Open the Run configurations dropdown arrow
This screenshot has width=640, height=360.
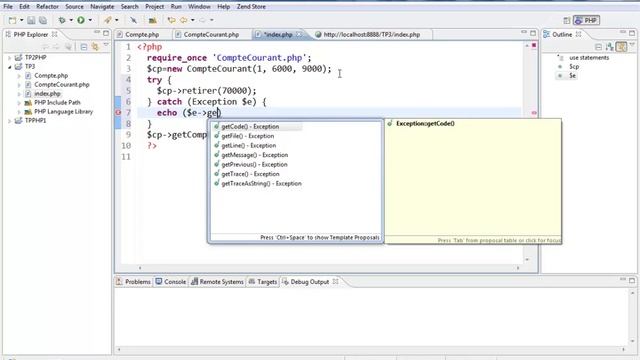click(x=90, y=20)
